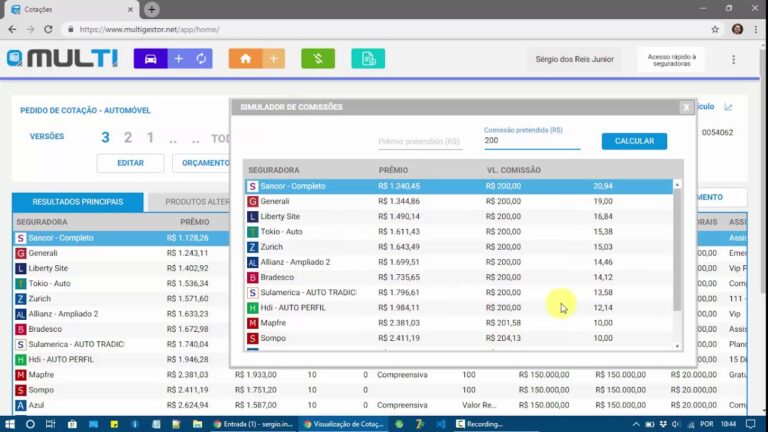This screenshot has width=768, height=432.
Task: Click the EDITAR button
Action: (130, 163)
